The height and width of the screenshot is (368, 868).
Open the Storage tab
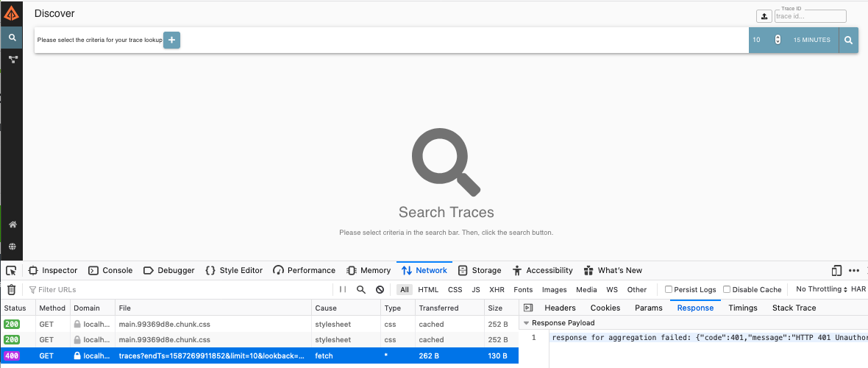point(480,270)
